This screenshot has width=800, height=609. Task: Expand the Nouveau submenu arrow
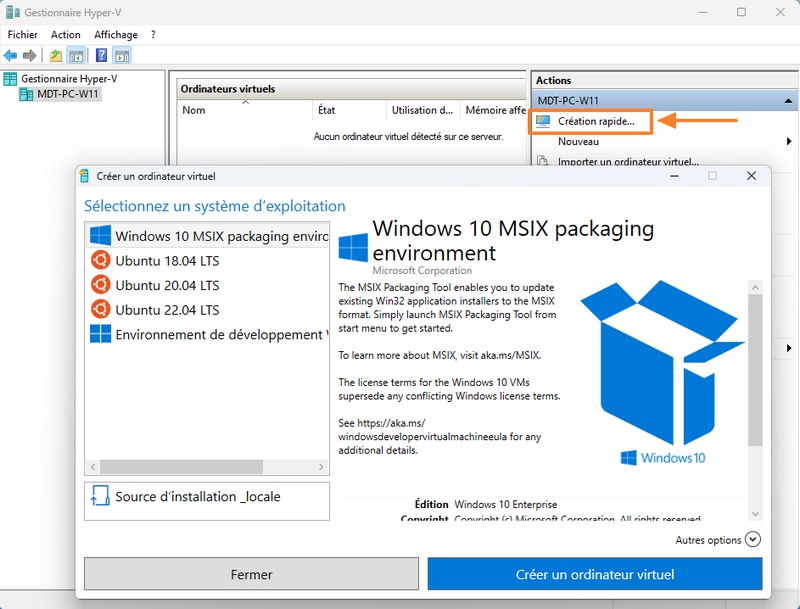tap(789, 141)
